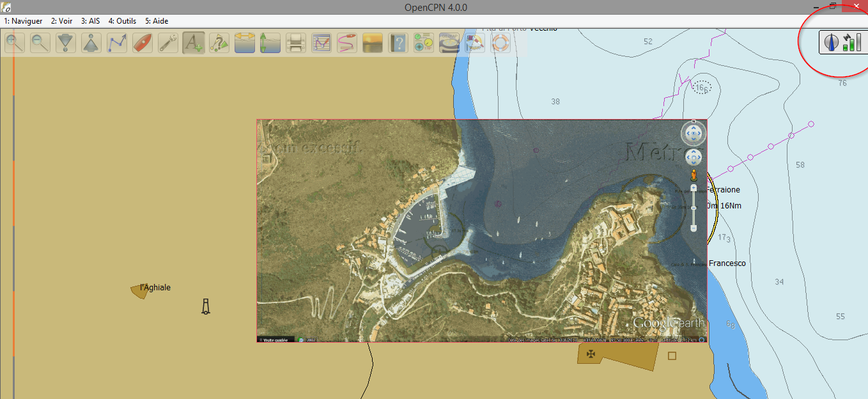Click the compass north indicator
This screenshot has width=868, height=399.
click(832, 42)
